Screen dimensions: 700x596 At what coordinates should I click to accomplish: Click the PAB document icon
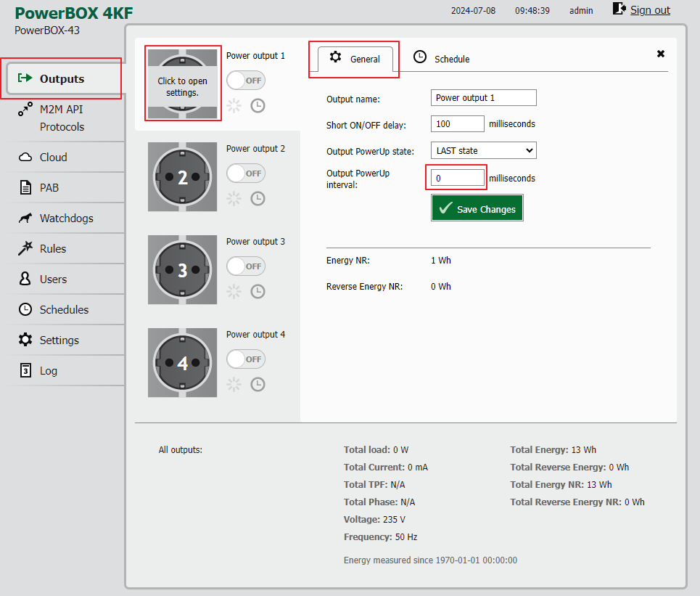25,187
